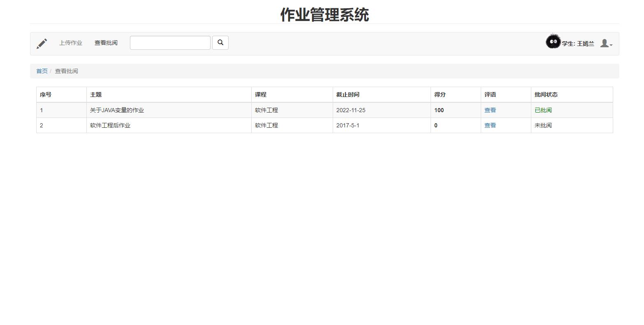Open 查看 comment for 软件工程后作业
The image size is (644, 325).
(490, 125)
